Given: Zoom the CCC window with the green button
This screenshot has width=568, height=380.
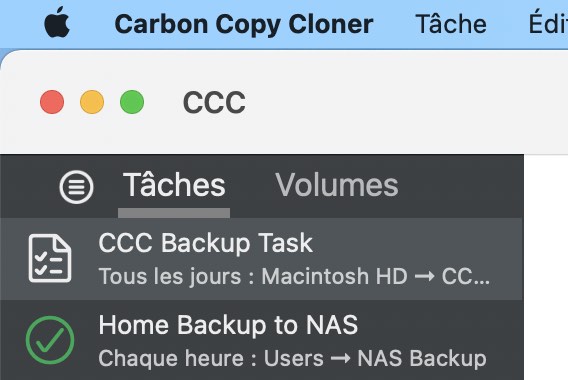Looking at the screenshot, I should coord(132,102).
